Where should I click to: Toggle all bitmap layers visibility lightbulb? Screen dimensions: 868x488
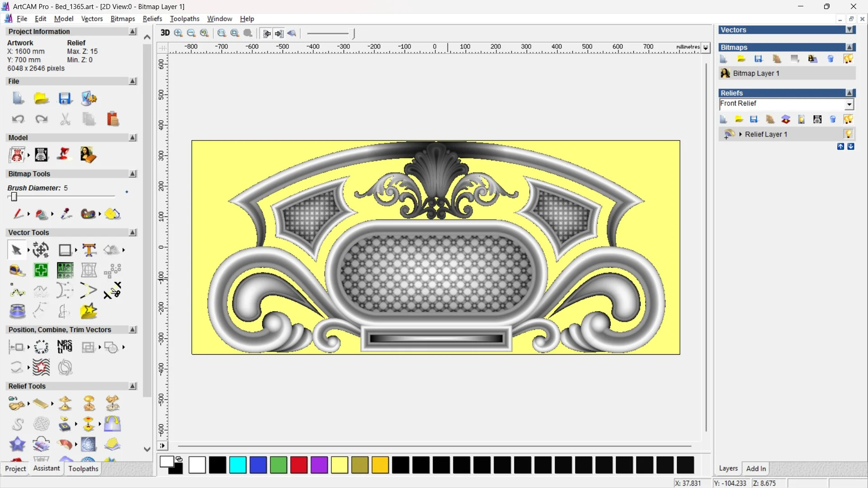point(848,59)
